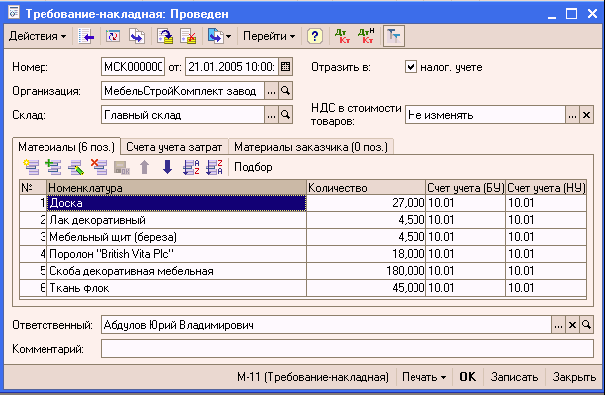Move row down with blue arrow

point(167,167)
